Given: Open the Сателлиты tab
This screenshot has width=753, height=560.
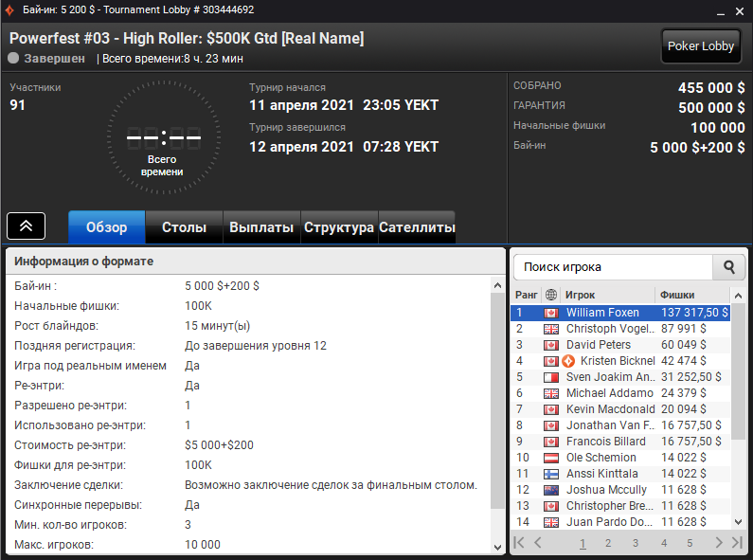Looking at the screenshot, I should click(x=417, y=227).
